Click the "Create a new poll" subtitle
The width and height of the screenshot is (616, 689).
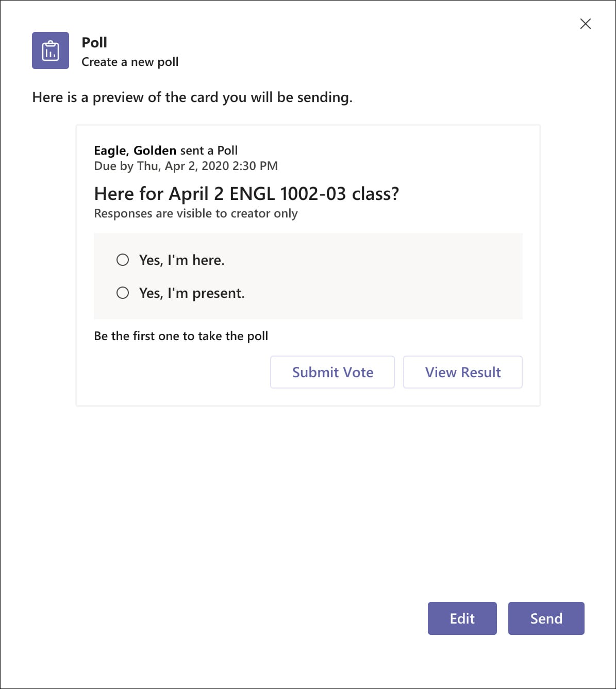pos(130,62)
